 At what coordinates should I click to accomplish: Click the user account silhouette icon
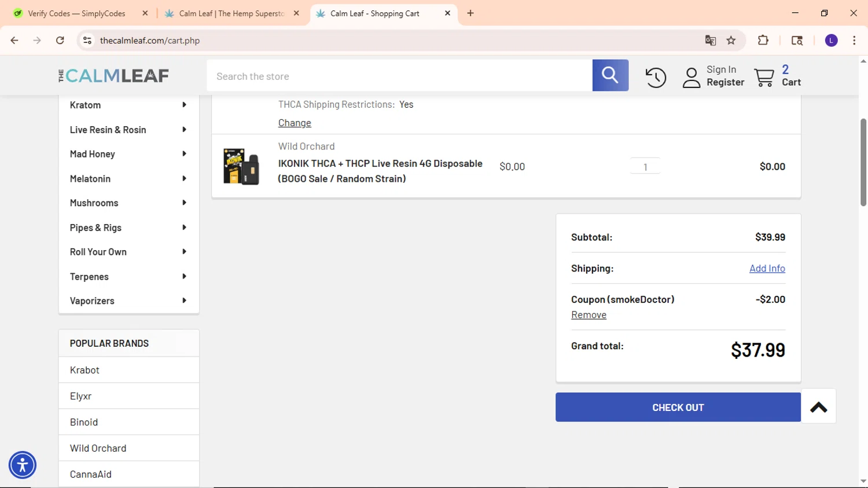coord(692,77)
